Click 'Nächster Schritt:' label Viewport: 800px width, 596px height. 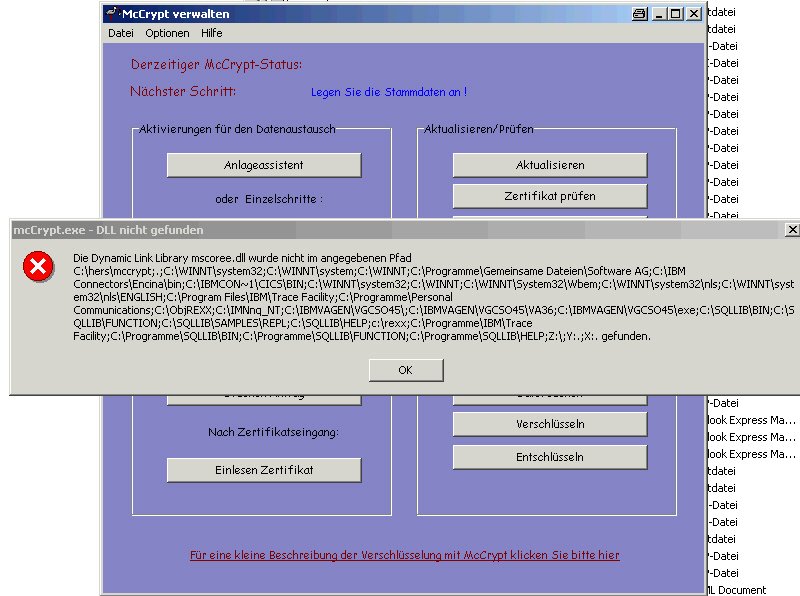(183, 91)
